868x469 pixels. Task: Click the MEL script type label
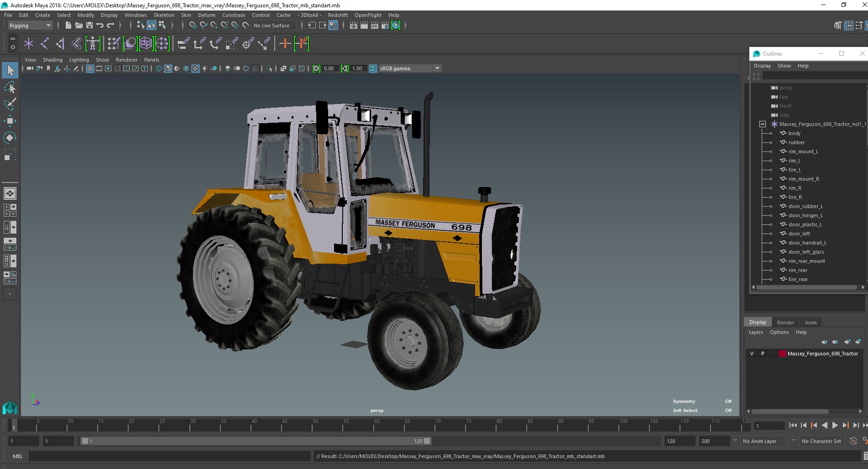[x=18, y=456]
